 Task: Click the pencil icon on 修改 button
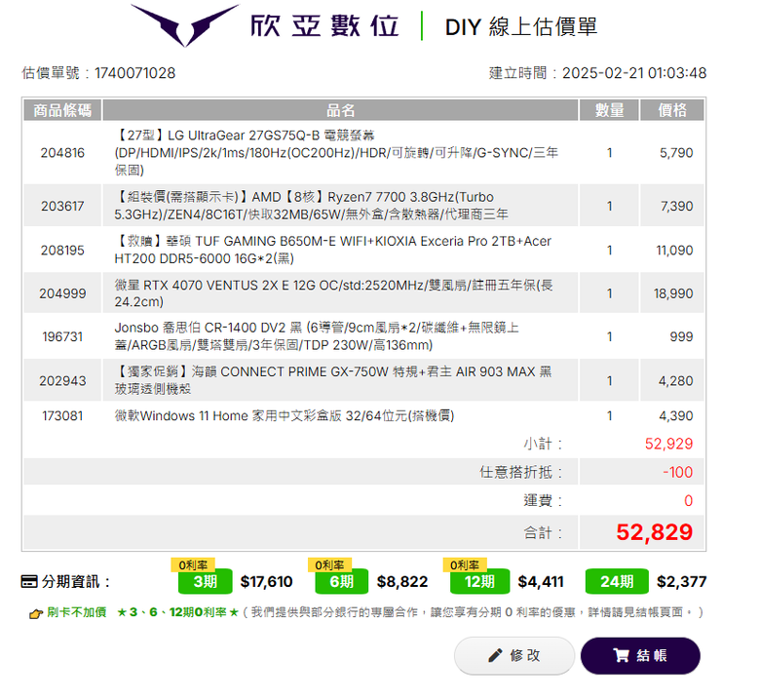pyautogui.click(x=495, y=656)
